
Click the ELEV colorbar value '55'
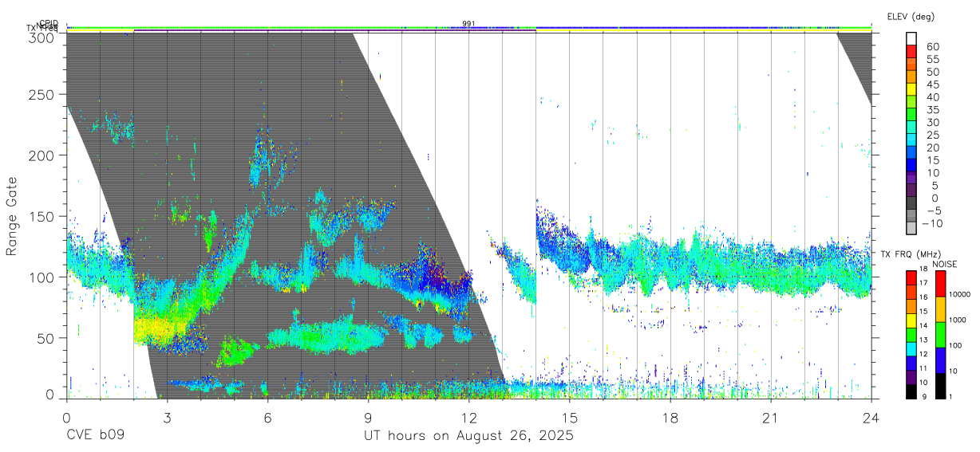tap(932, 60)
